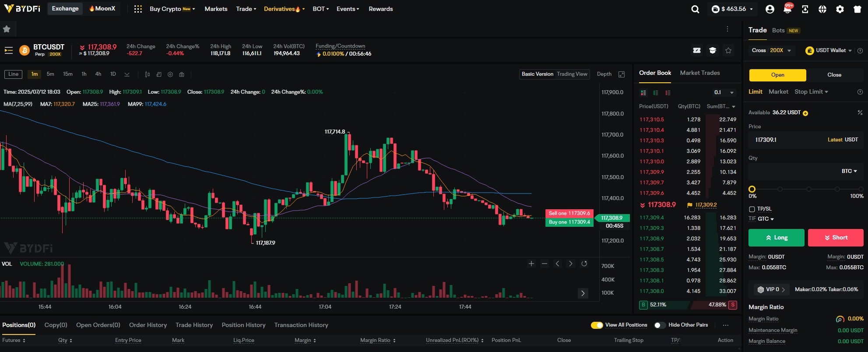The width and height of the screenshot is (868, 352).
Task: Select the Close order mode
Action: 834,75
